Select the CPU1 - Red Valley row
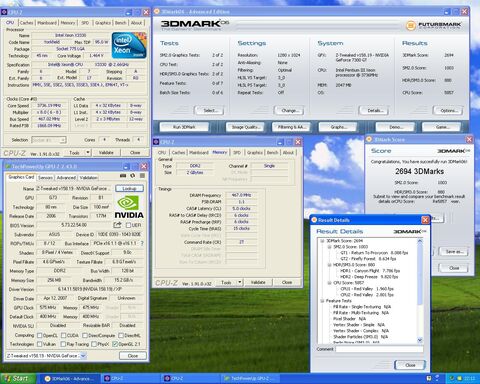 pos(367,289)
